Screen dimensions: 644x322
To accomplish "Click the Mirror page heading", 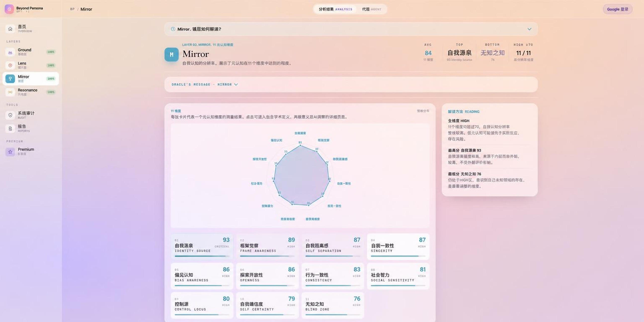I will [196, 54].
